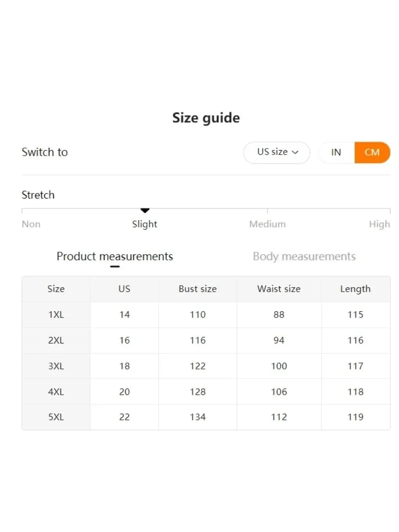The image size is (399, 532).
Task: Click the Waist size column header
Action: (279, 289)
